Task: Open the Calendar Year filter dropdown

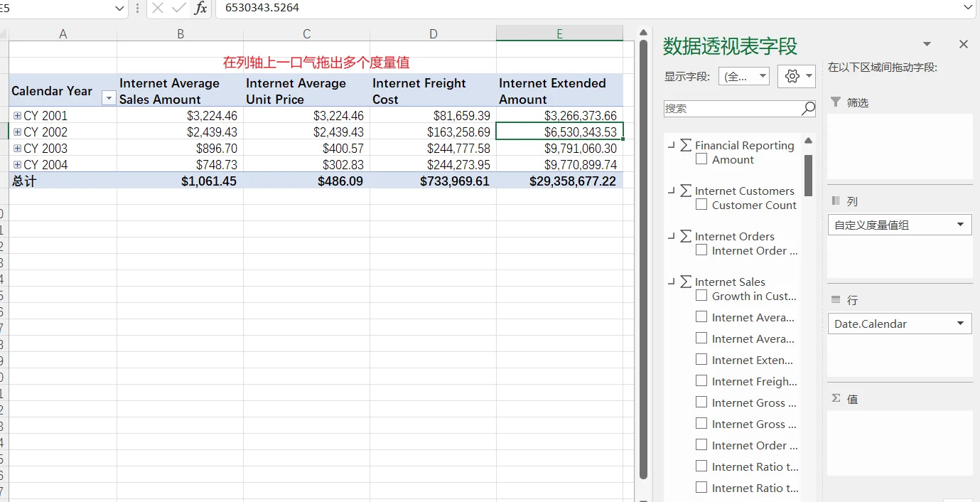Action: (x=109, y=99)
